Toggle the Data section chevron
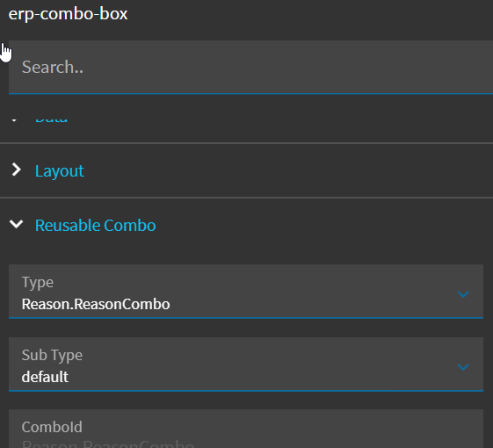 coord(14,119)
